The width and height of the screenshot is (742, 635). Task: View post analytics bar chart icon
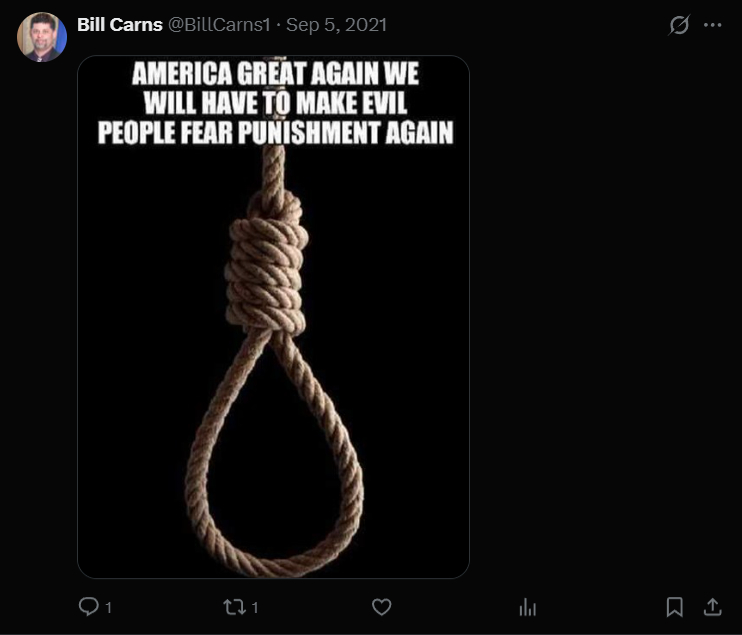pyautogui.click(x=528, y=607)
